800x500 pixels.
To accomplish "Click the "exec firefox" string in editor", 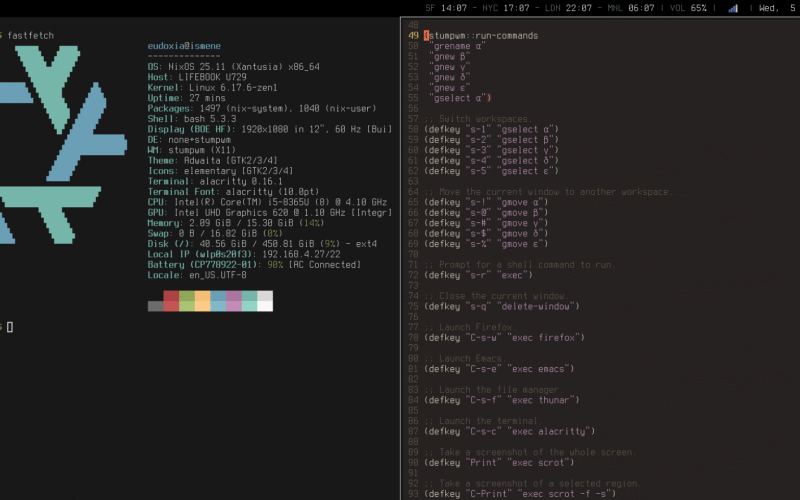I will click(547, 338).
